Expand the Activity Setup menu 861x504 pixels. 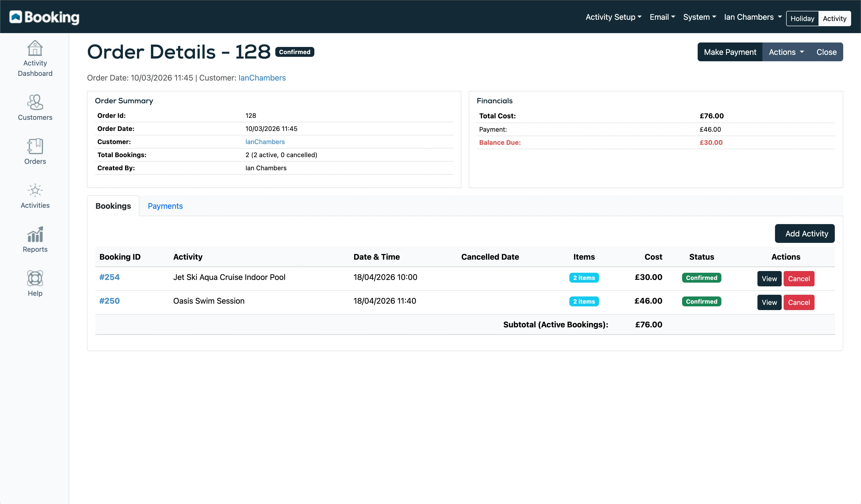(x=614, y=17)
